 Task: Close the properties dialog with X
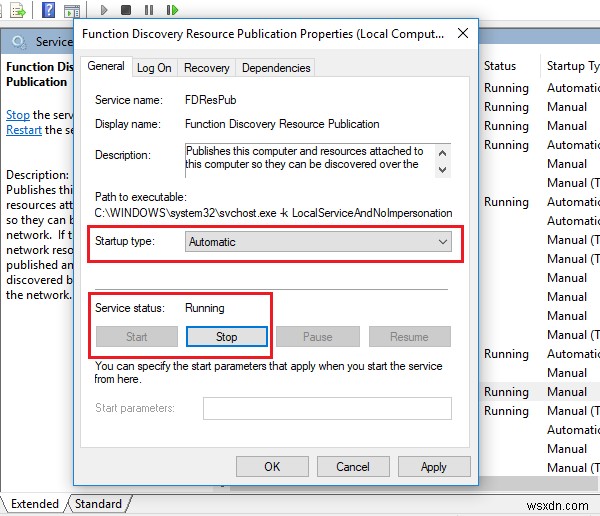[463, 33]
